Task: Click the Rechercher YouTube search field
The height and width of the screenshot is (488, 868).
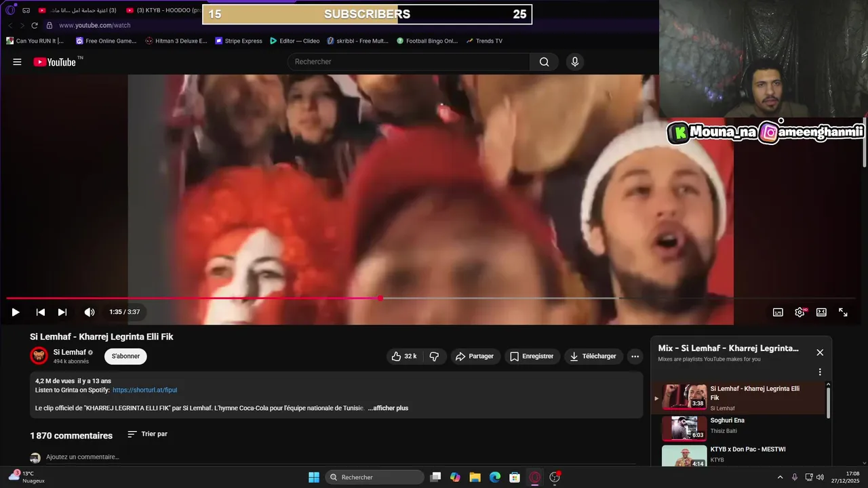Action: (409, 62)
